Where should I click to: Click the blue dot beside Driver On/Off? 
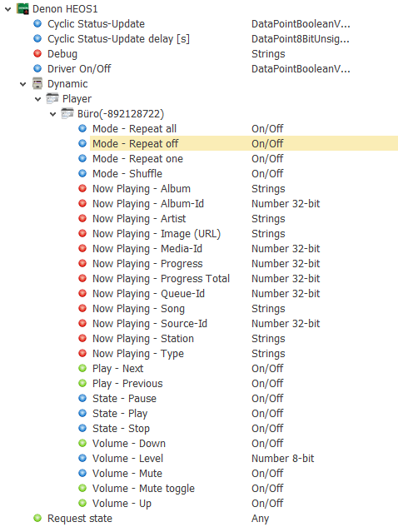(x=37, y=68)
